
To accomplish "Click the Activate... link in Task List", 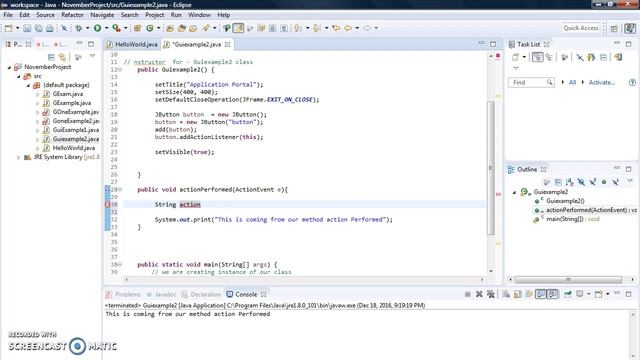I will tap(602, 82).
